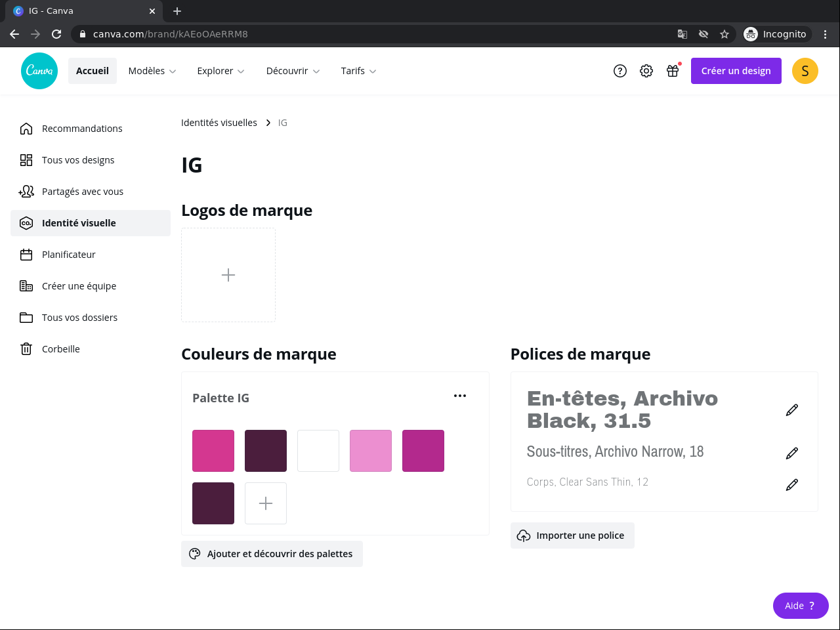Go to the Accueil tab

[93, 71]
